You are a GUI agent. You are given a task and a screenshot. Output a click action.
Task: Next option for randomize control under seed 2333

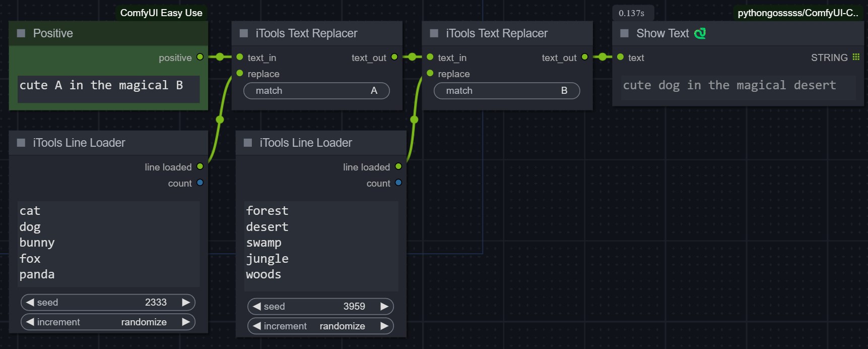pos(186,322)
